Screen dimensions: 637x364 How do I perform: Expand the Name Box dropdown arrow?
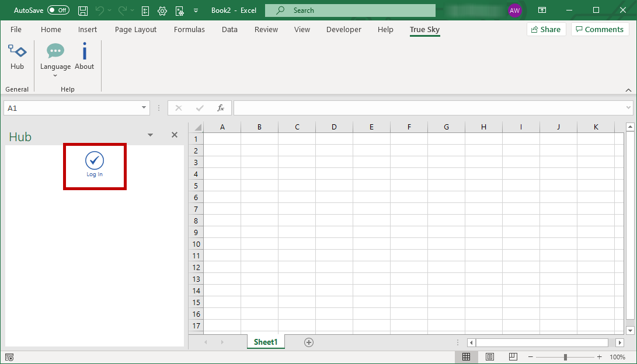tap(144, 107)
